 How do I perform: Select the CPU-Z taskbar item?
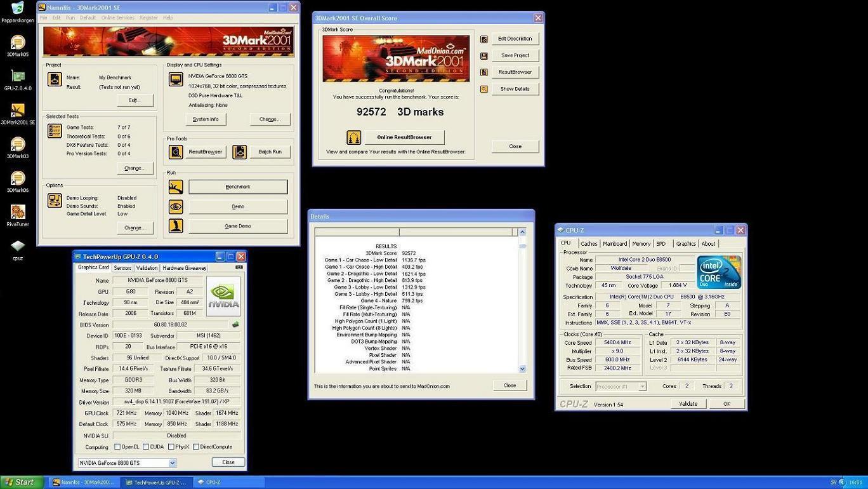click(227, 483)
